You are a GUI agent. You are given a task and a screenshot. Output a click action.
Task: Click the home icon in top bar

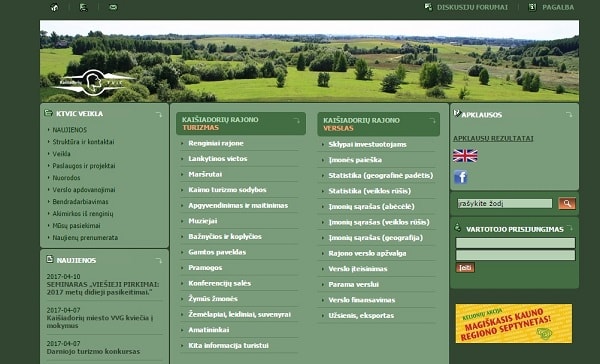pos(55,7)
